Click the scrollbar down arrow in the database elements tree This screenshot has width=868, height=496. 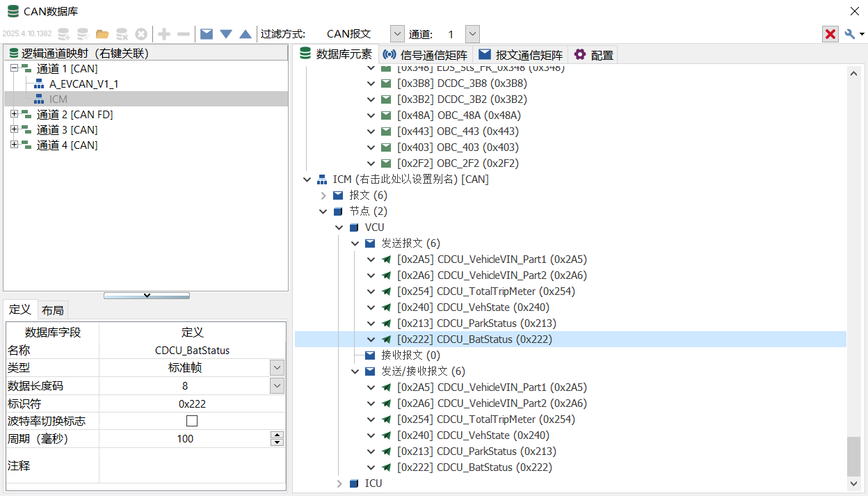click(854, 483)
